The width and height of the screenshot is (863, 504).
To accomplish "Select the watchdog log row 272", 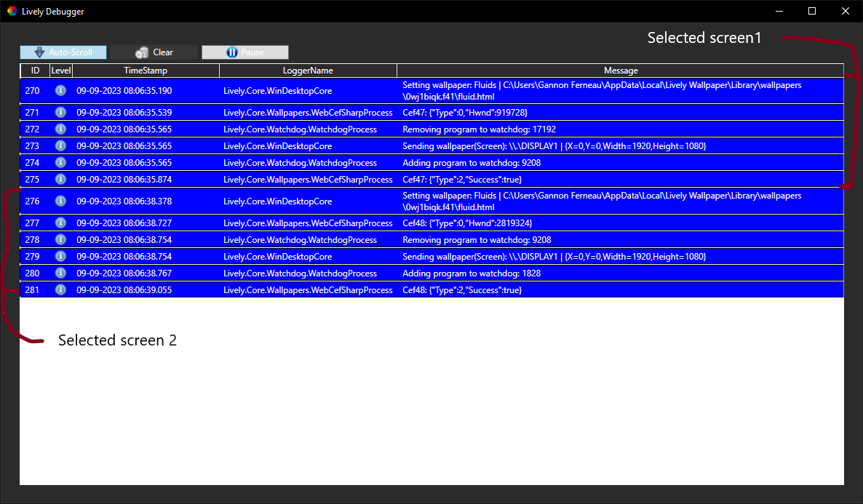I will [437, 129].
